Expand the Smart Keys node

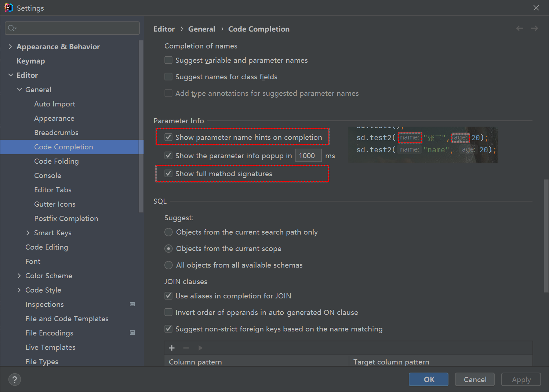click(28, 233)
